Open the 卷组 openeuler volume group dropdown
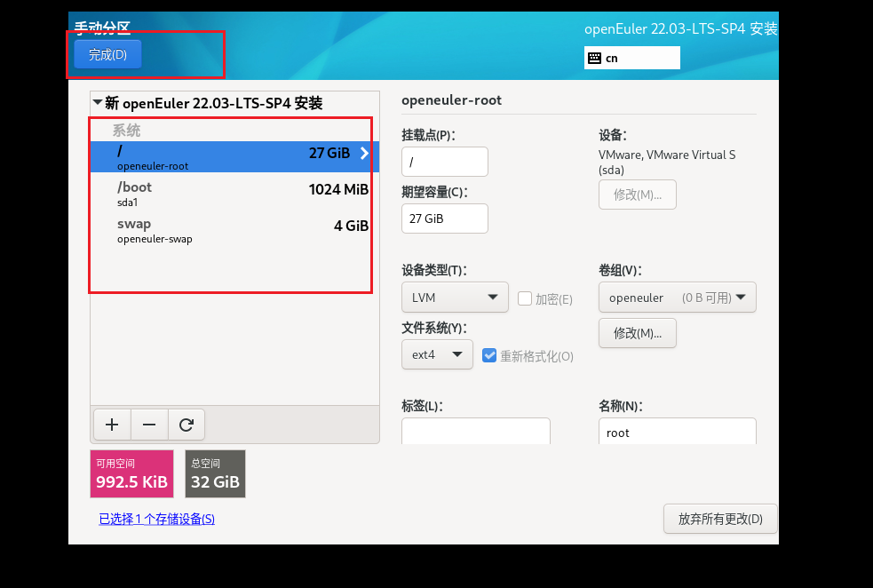The height and width of the screenshot is (588, 873). click(x=677, y=298)
